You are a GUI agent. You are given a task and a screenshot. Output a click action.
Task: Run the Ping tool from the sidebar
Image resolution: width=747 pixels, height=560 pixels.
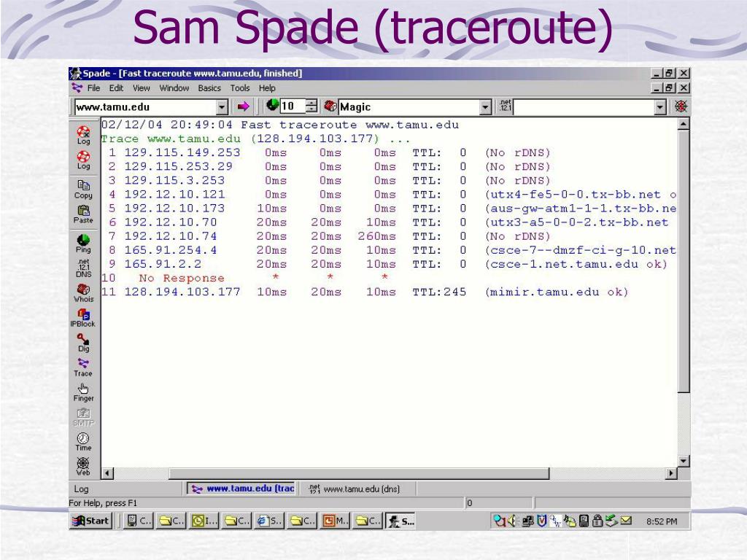[x=83, y=244]
